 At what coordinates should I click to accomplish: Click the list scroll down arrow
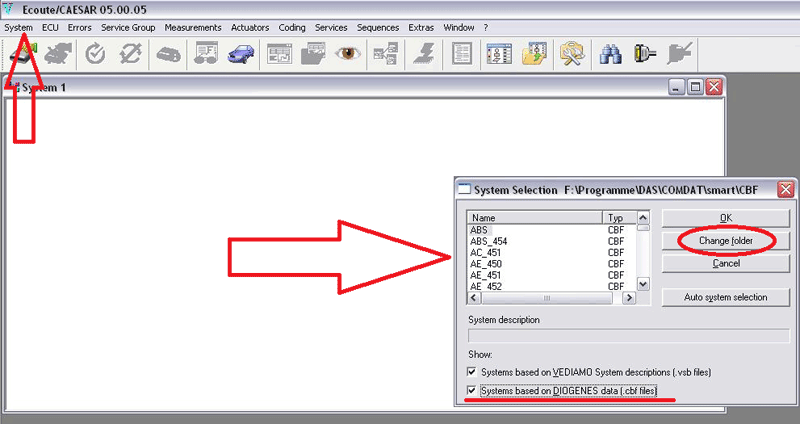point(643,285)
